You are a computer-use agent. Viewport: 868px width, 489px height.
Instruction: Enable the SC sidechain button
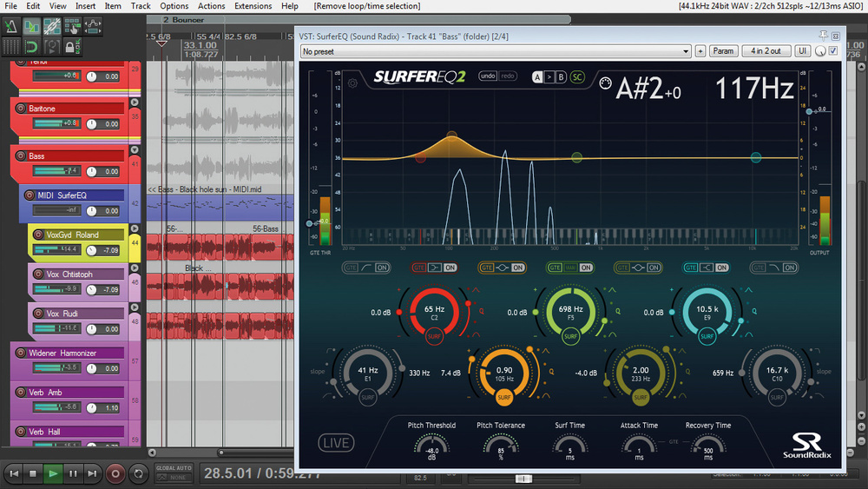[577, 76]
